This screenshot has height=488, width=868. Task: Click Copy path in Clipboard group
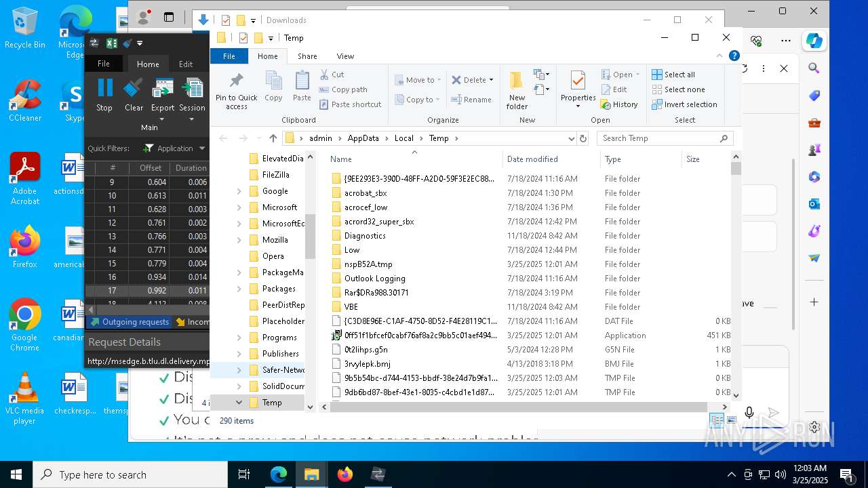point(343,89)
